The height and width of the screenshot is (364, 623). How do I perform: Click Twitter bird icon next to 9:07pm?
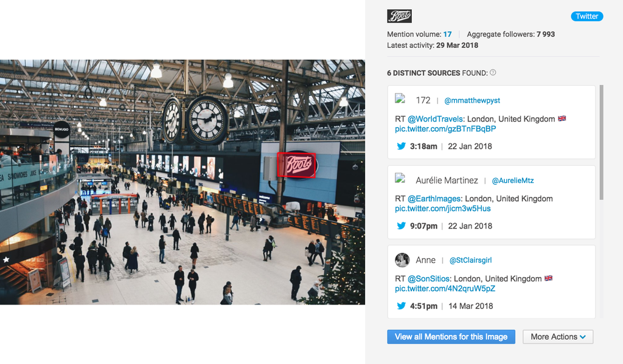tap(402, 226)
